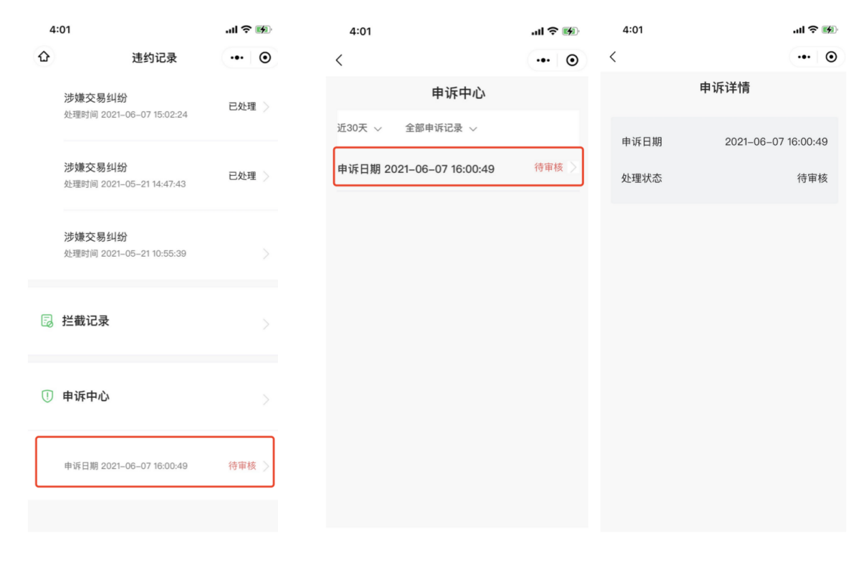This screenshot has width=864, height=561.
Task: Expand chevron of 15:02:24 已处理 record
Action: tap(266, 106)
